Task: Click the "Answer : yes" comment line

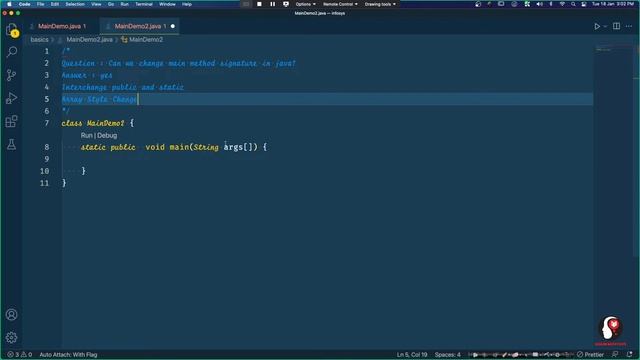Action: pyautogui.click(x=87, y=75)
